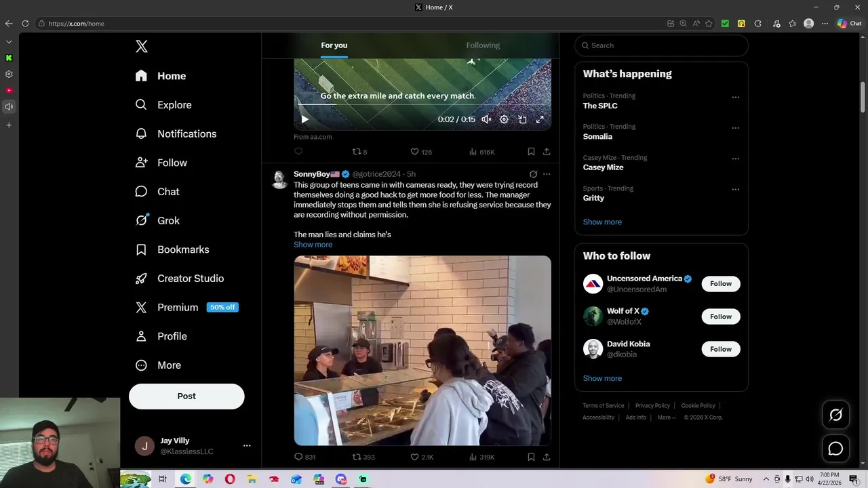Screen dimensions: 868x488
Task: Go to Profile page
Action: (161, 336)
